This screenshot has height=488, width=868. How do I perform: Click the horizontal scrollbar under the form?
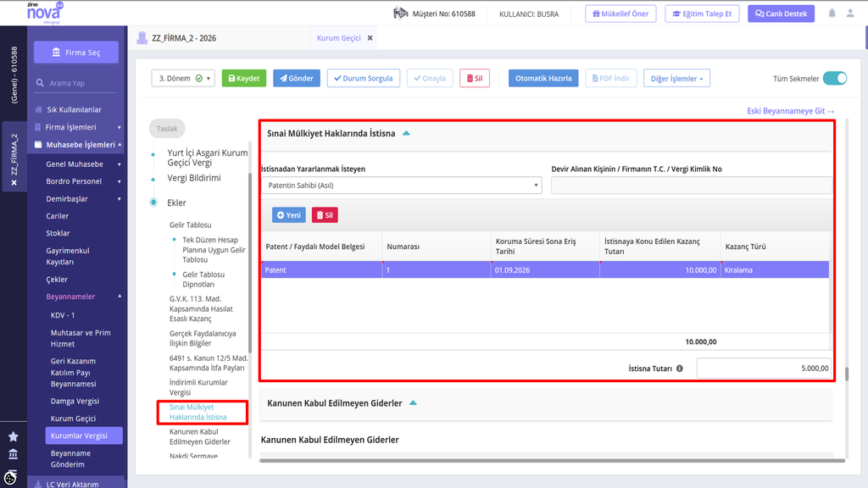click(x=552, y=460)
